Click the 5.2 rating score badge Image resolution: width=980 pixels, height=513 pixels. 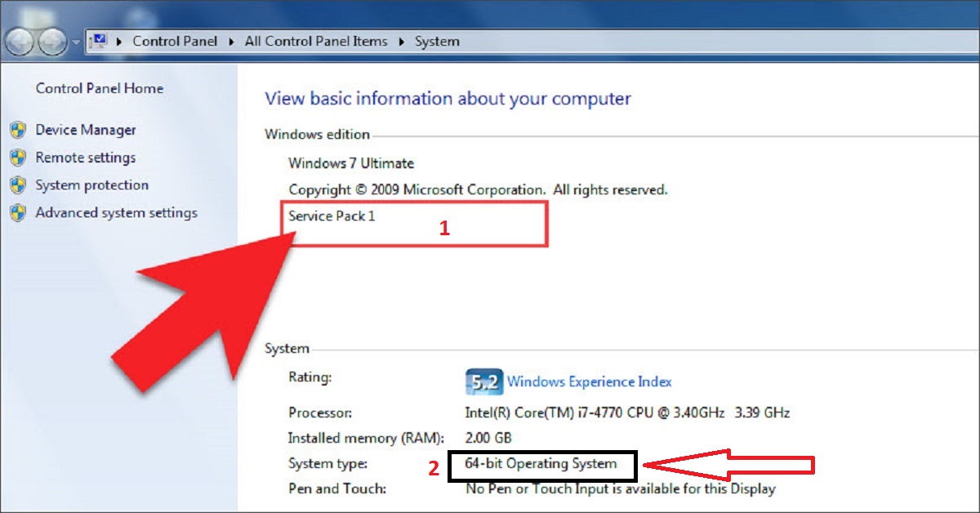[x=483, y=381]
